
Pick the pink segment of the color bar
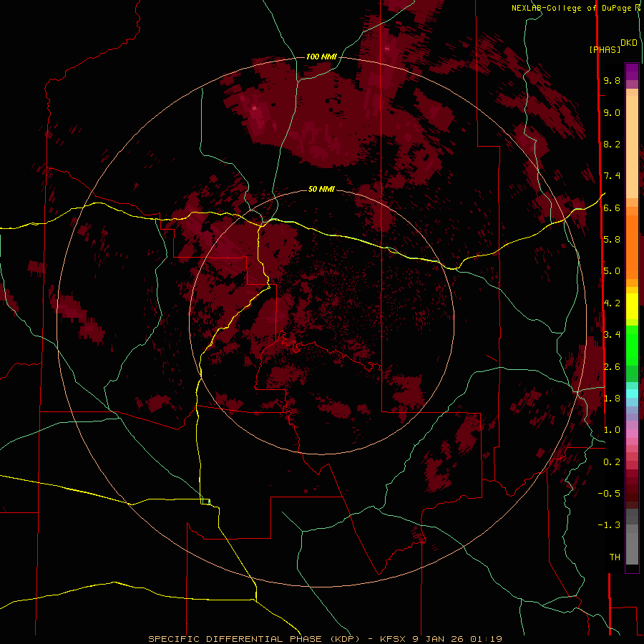point(632,434)
